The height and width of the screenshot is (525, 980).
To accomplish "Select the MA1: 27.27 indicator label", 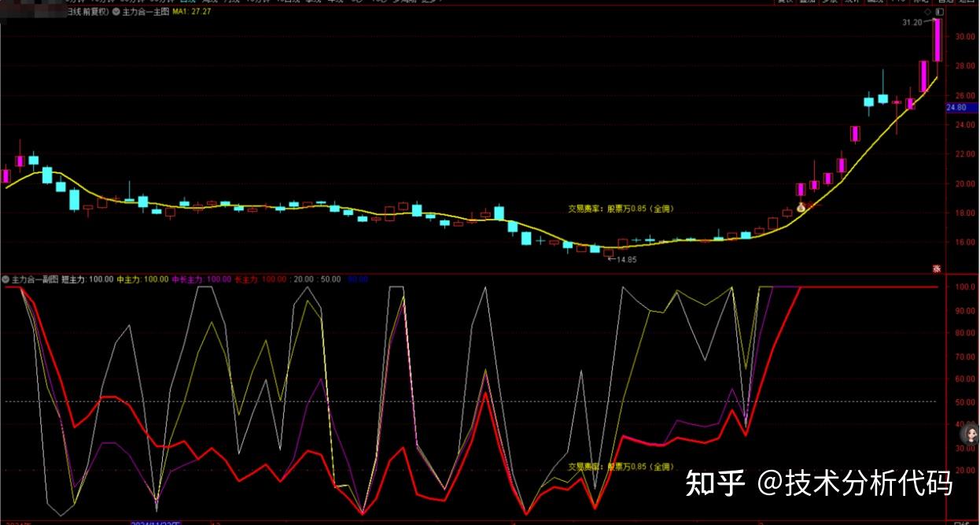I will (192, 13).
